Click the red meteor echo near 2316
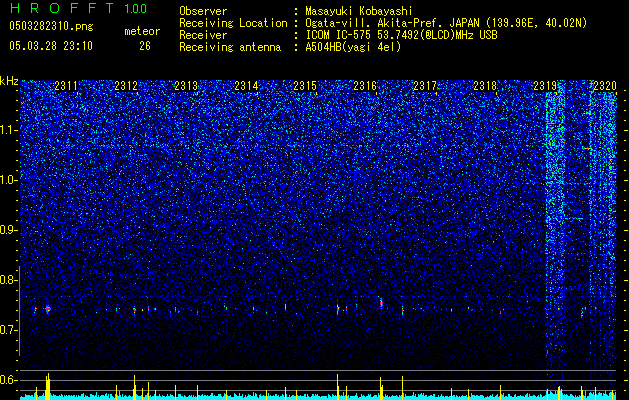629x400 pixels. 381,303
